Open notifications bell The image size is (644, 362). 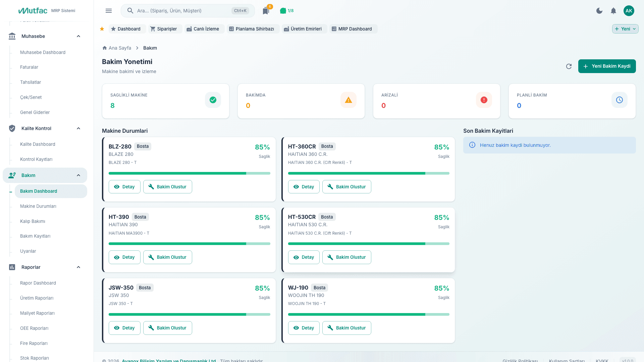pos(613,11)
